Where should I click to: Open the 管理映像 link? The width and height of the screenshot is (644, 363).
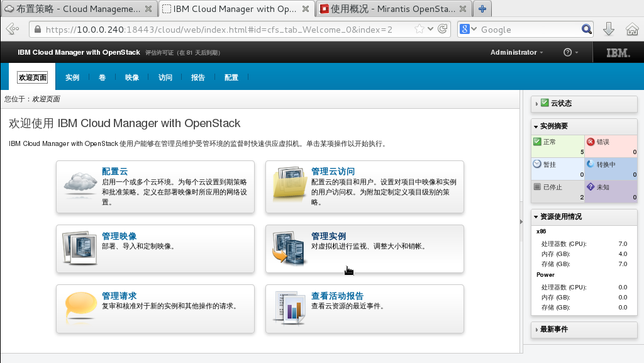[x=119, y=236]
